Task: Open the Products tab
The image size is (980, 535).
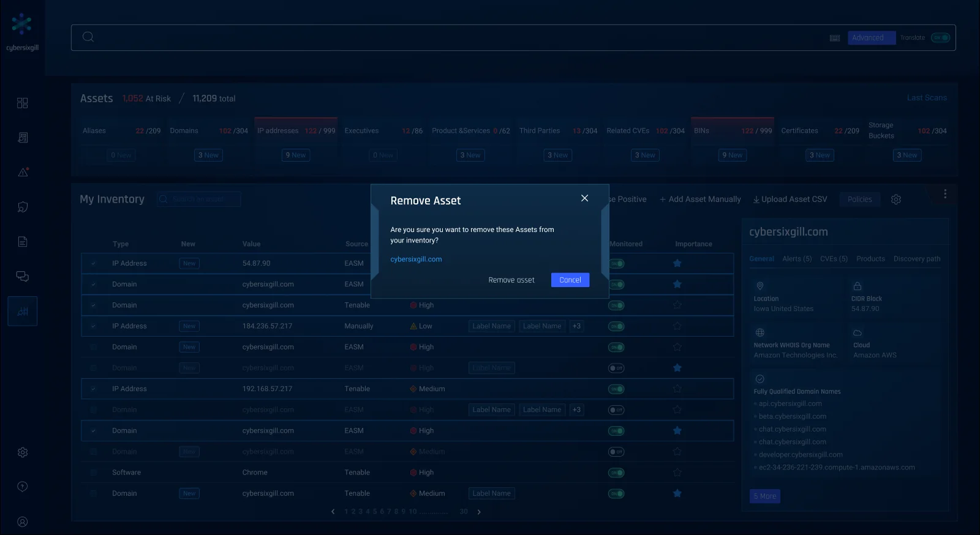Action: tap(871, 259)
